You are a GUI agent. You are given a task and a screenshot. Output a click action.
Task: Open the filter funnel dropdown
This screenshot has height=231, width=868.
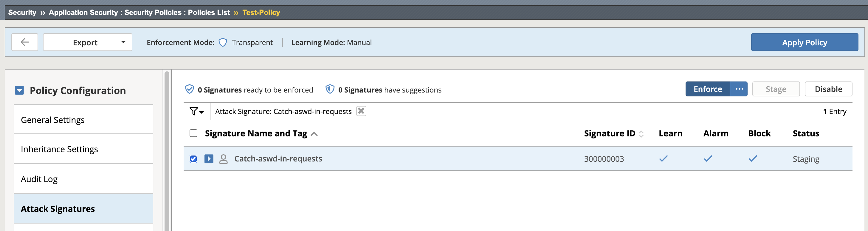coord(196,111)
